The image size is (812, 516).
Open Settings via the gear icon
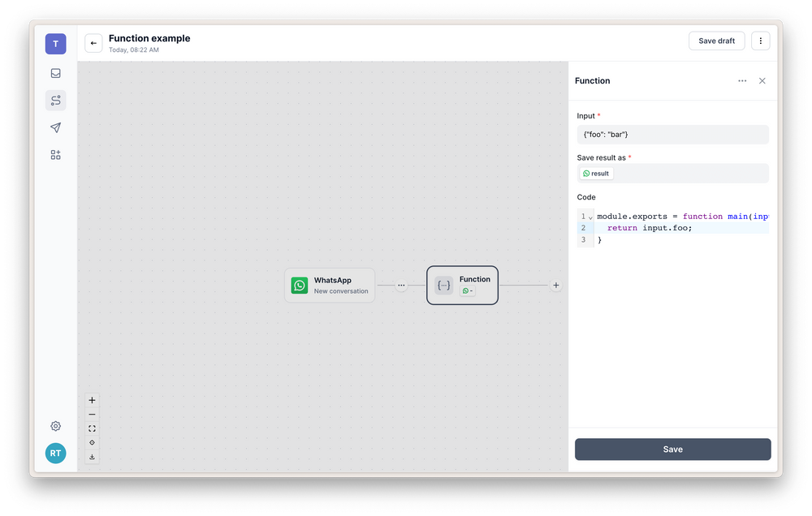[55, 425]
